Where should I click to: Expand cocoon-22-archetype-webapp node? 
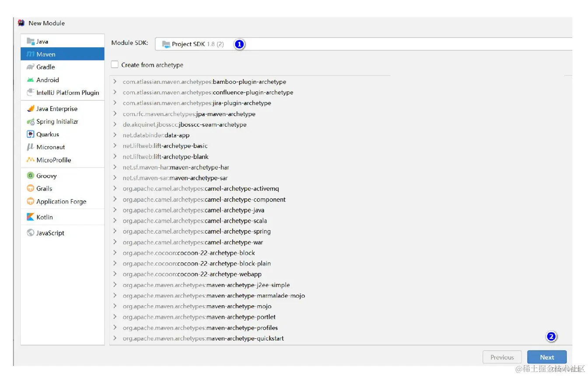click(115, 274)
